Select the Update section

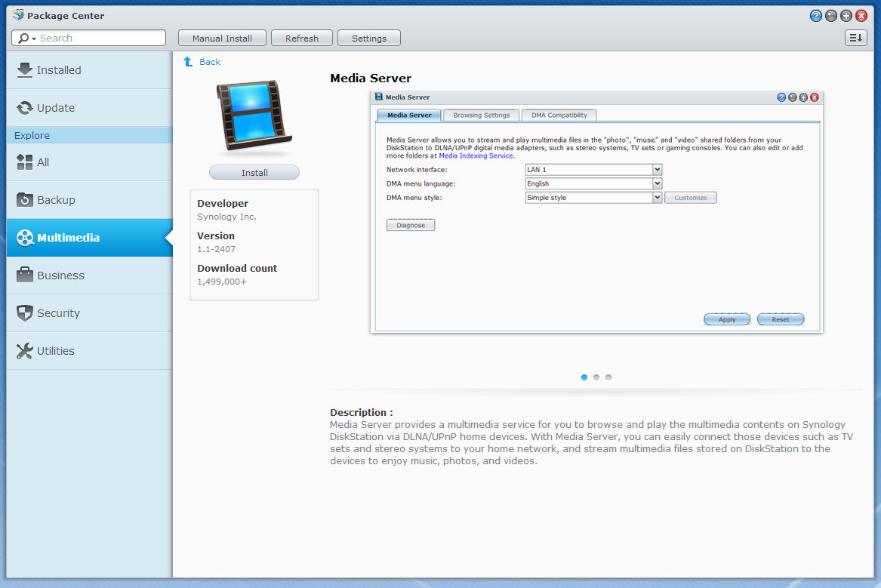pos(89,108)
